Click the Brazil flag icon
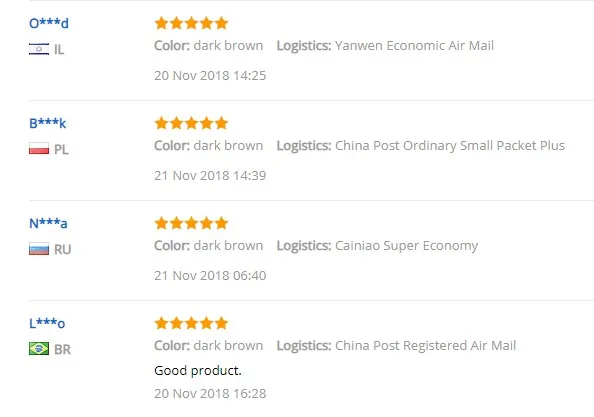Viewport: 594px width, 417px height. point(39,348)
